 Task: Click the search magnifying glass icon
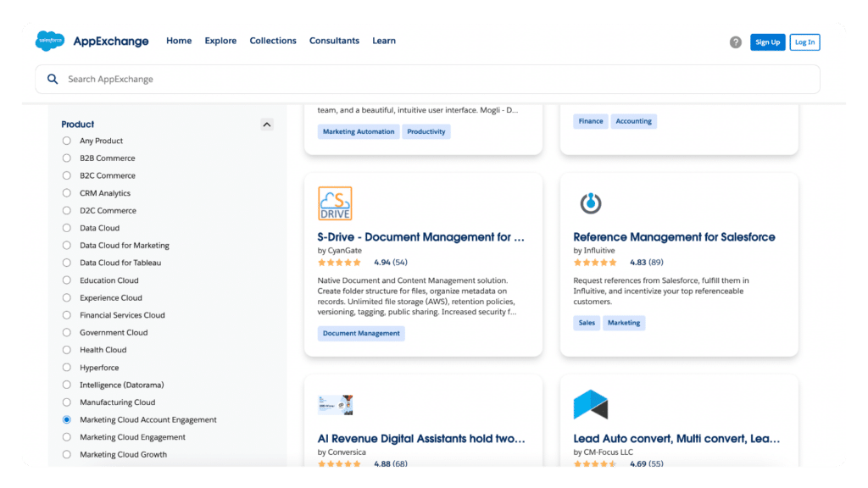[x=53, y=79]
